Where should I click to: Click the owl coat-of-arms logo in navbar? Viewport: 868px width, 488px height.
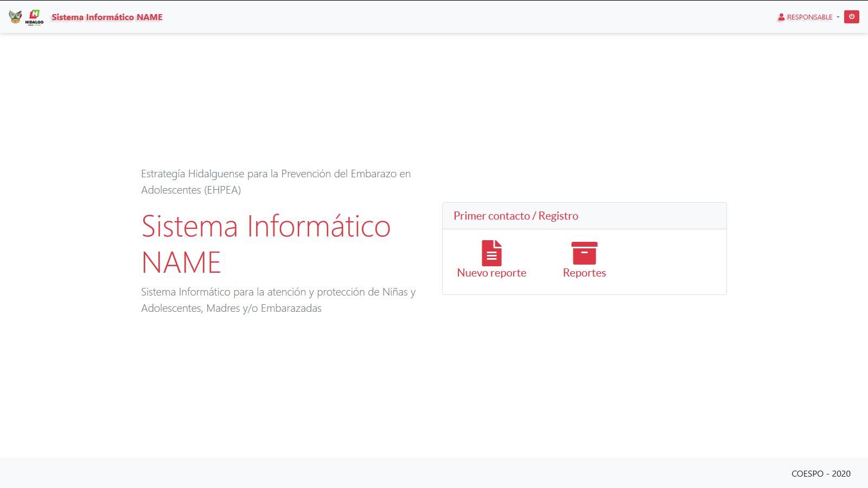15,17
